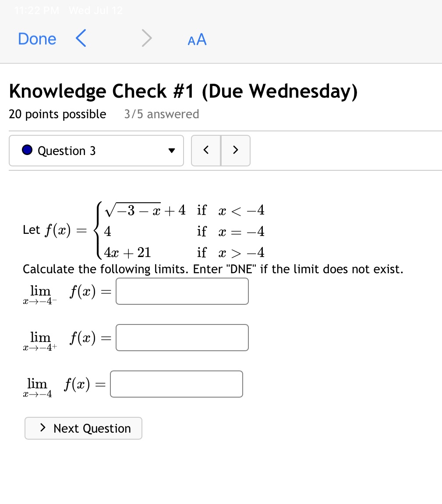This screenshot has width=442, height=504.
Task: Click the back navigation chevron
Action: pos(80,39)
